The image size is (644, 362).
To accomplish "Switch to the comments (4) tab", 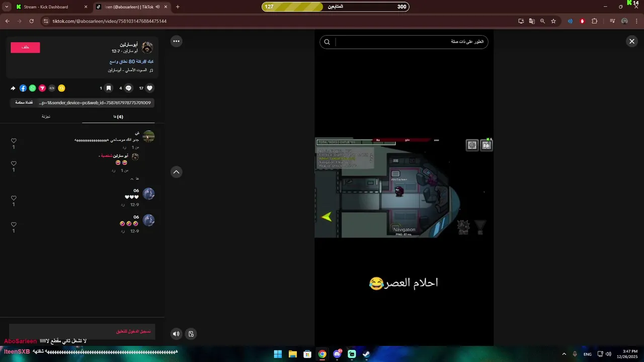I will pyautogui.click(x=118, y=117).
